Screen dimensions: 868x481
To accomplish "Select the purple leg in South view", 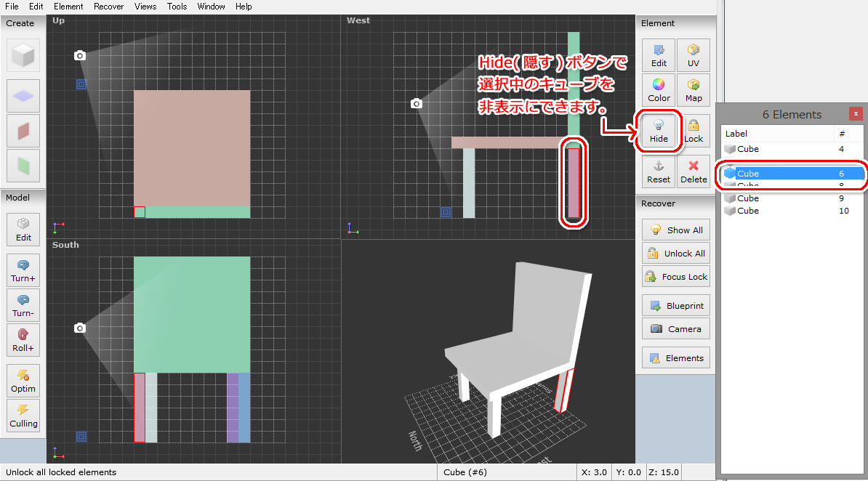I will (233, 408).
